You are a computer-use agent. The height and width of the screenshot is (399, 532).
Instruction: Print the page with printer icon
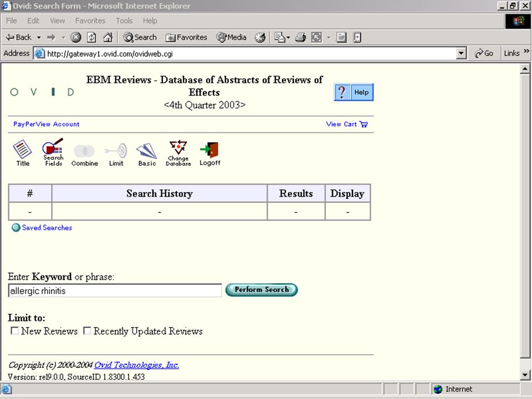300,37
